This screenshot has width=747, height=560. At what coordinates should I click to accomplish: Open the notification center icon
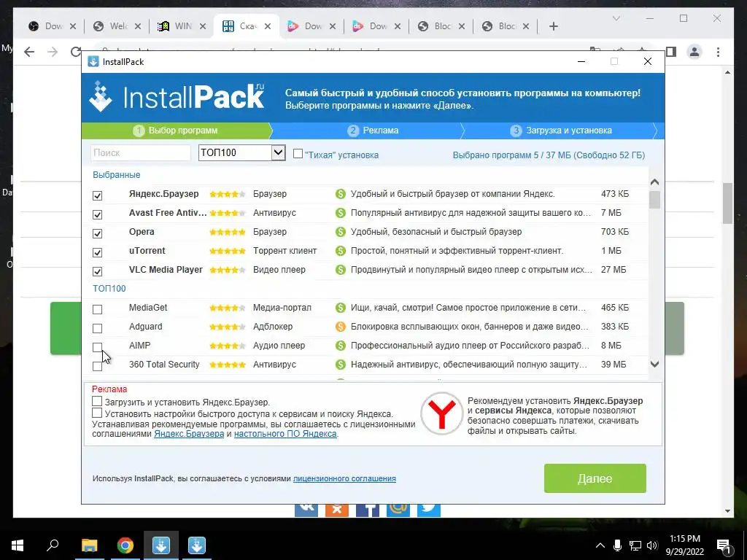(x=723, y=545)
